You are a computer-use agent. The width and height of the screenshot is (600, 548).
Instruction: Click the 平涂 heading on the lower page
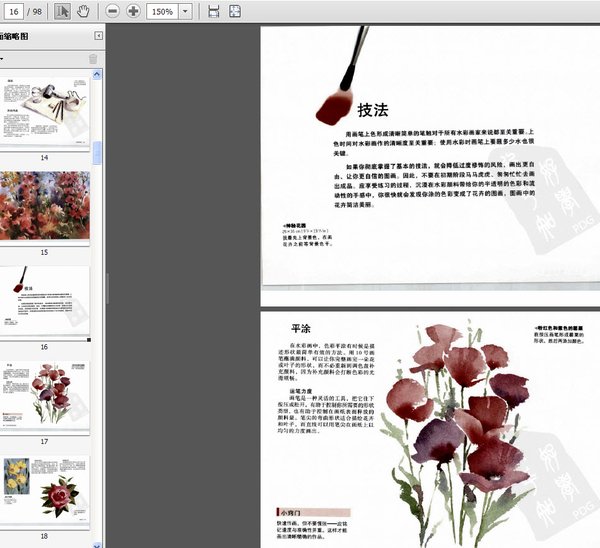click(301, 328)
